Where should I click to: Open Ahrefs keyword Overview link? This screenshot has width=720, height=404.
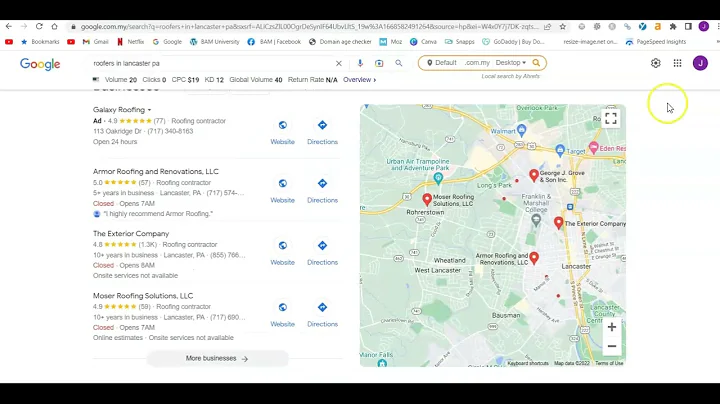coord(360,80)
